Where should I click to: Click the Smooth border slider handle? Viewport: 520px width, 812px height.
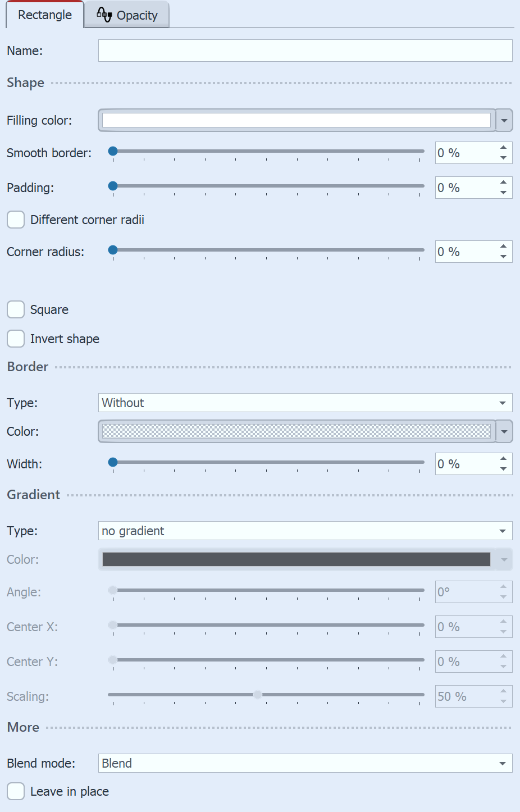[x=113, y=150]
